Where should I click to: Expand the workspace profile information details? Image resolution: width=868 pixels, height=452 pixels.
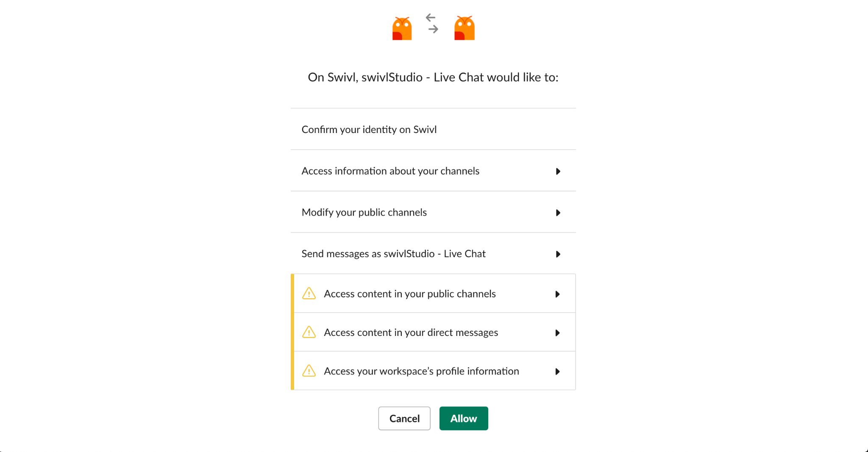[558, 371]
